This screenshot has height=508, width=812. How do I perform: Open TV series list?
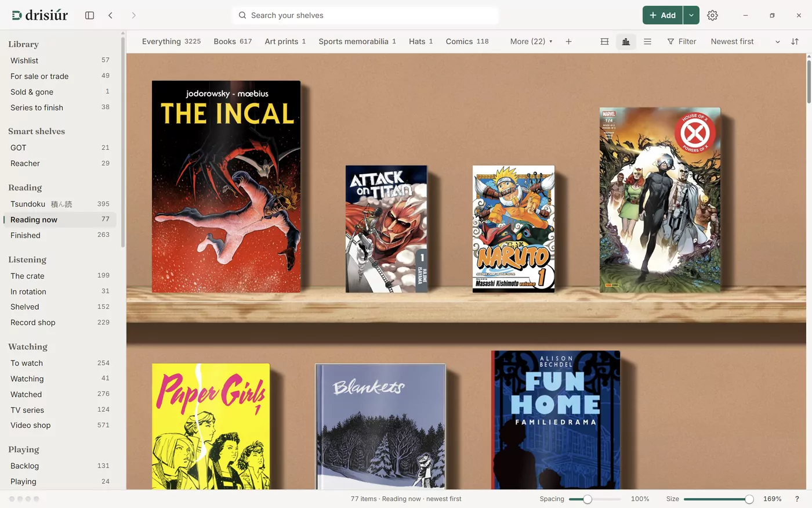[x=60, y=410]
